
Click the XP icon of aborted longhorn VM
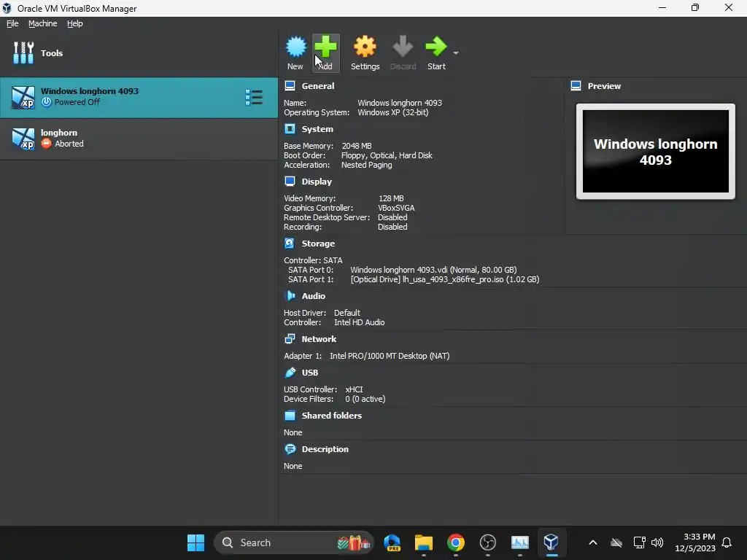[23, 139]
